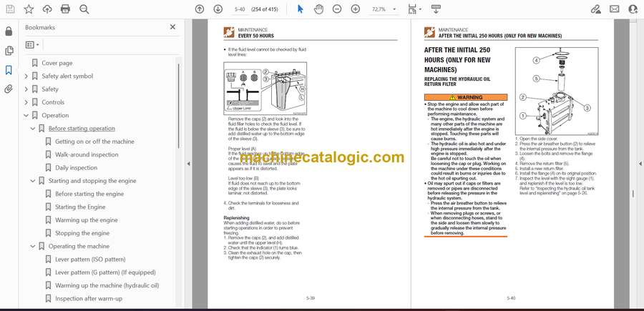
Task: Expand the Safety alert symbol bookmark
Action: 26,76
